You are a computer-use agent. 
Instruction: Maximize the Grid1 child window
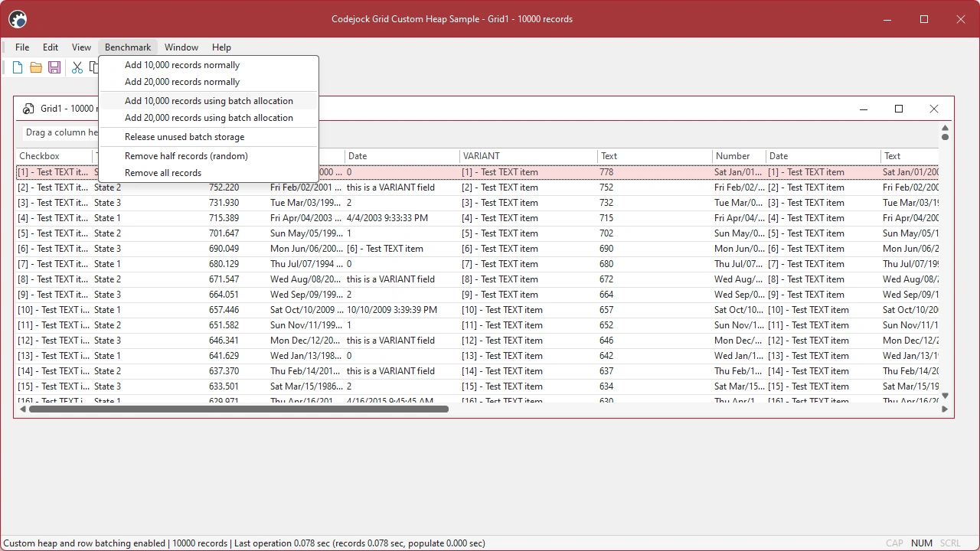899,109
